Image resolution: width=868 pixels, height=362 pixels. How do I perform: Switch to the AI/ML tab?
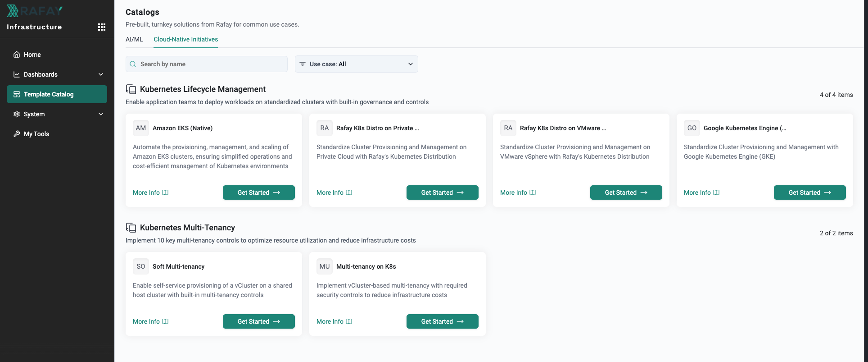134,39
